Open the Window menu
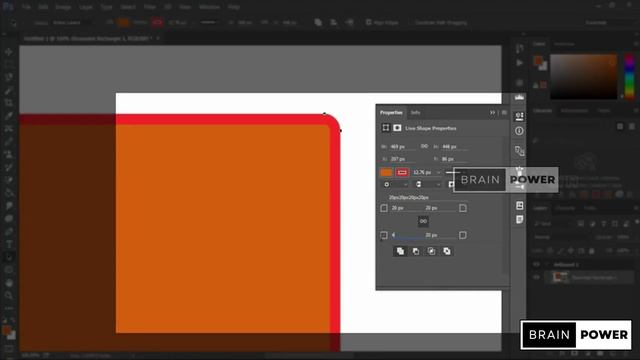640x360 pixels. (209, 7)
